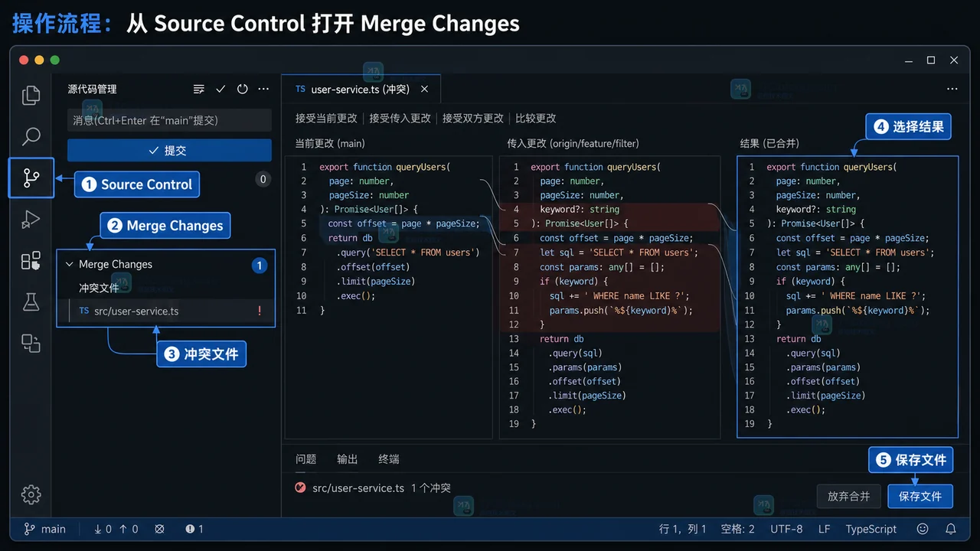
Task: Click the refresh icon in source control header
Action: pos(242,90)
